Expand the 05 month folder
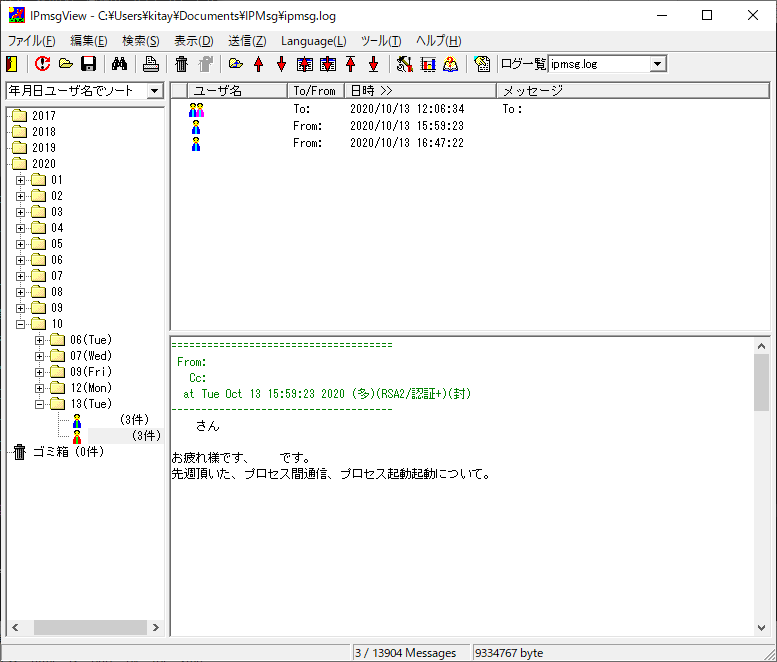 pos(20,244)
